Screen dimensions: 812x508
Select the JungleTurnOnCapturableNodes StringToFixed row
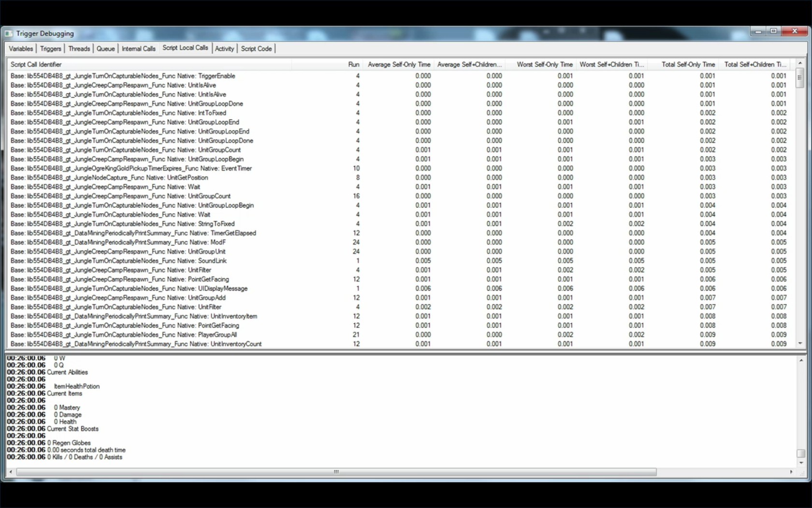point(399,224)
